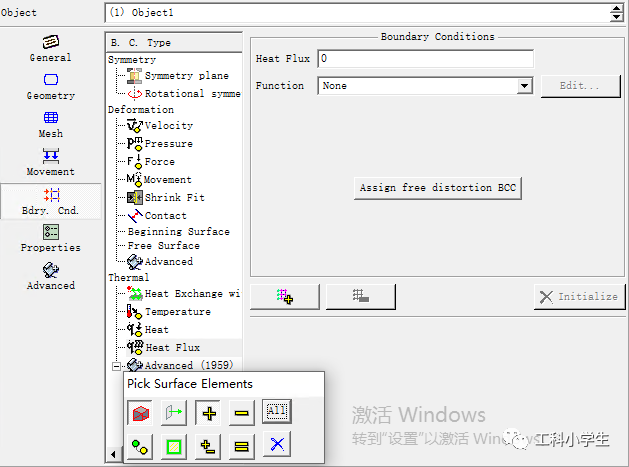The image size is (629, 467).
Task: Step Object selector down
Action: tap(617, 17)
